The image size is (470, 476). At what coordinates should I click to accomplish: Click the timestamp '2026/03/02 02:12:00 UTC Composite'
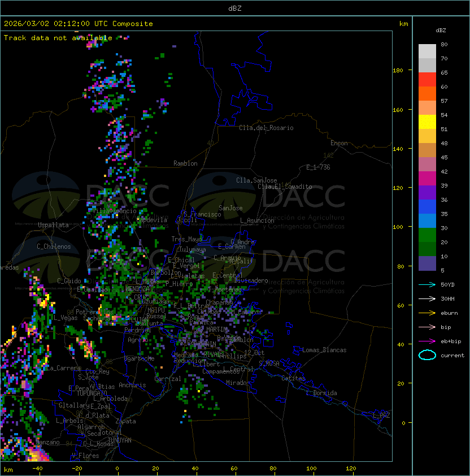click(x=79, y=24)
